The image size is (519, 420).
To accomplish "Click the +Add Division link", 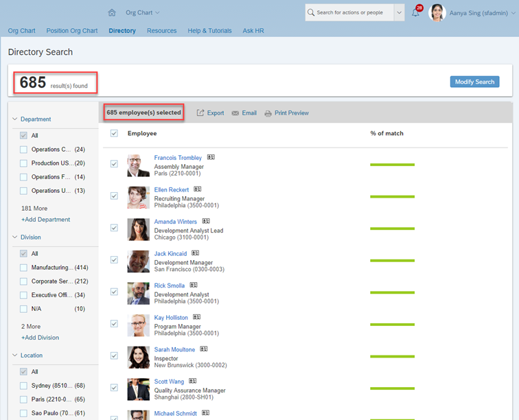I will pos(40,338).
